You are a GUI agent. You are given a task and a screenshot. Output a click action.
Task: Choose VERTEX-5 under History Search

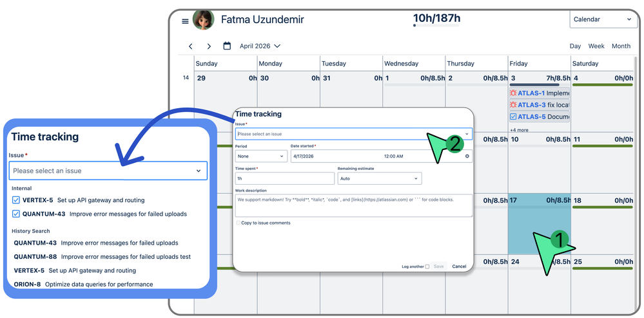pos(75,270)
